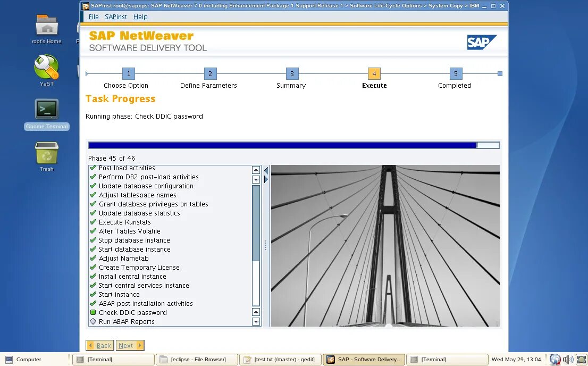Click the upper scroll-up arrow of phase list
This screenshot has height=366, width=588.
(256, 170)
